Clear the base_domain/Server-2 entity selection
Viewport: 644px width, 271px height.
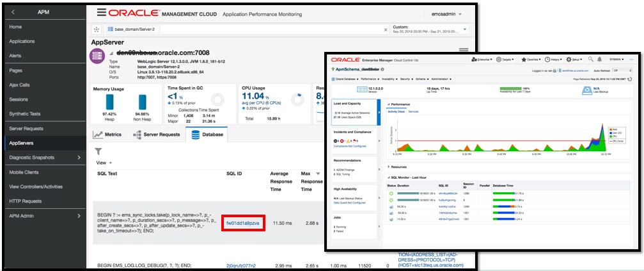(385, 29)
